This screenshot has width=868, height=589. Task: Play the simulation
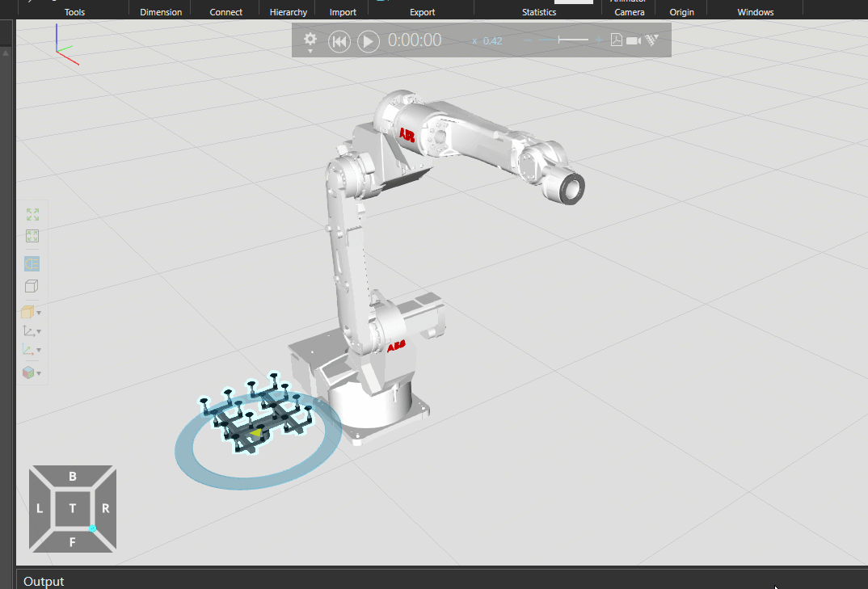(x=368, y=41)
